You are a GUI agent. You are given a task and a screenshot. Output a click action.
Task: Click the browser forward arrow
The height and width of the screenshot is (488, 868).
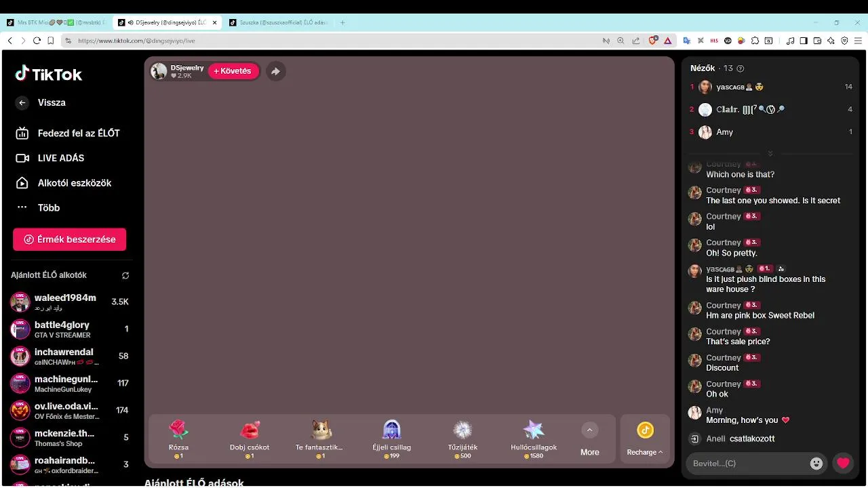pyautogui.click(x=23, y=41)
